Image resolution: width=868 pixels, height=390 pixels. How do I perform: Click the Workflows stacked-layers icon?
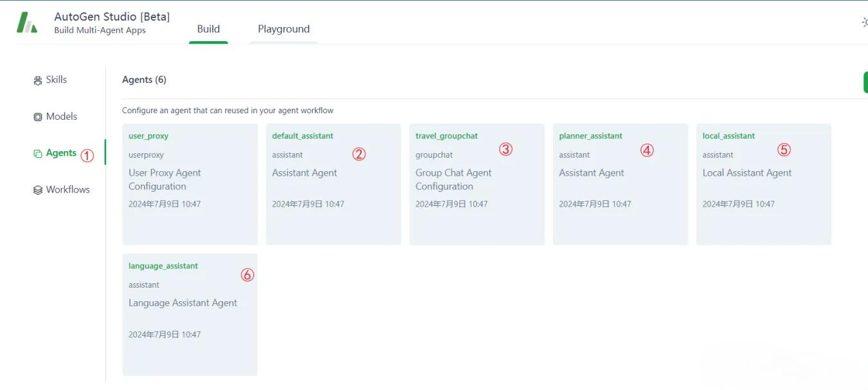pyautogui.click(x=38, y=190)
